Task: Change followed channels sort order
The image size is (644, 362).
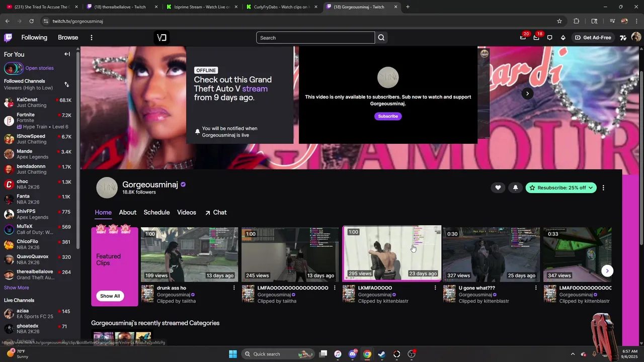Action: click(67, 84)
